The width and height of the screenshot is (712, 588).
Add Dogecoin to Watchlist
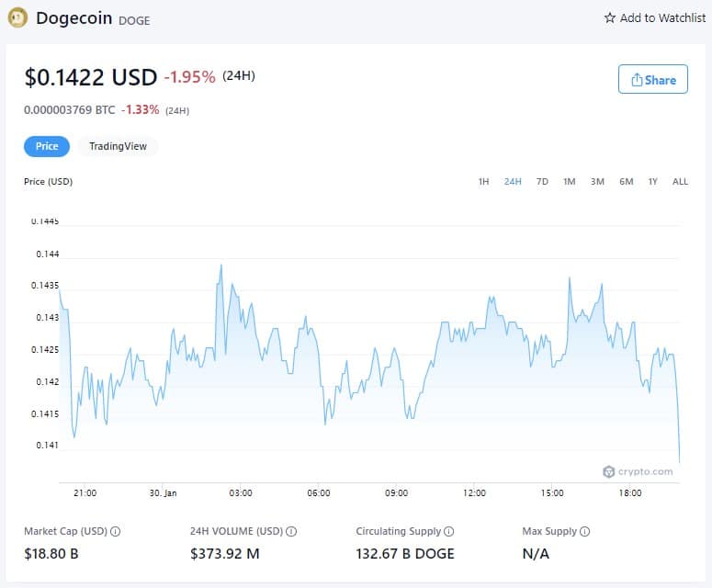[x=655, y=17]
